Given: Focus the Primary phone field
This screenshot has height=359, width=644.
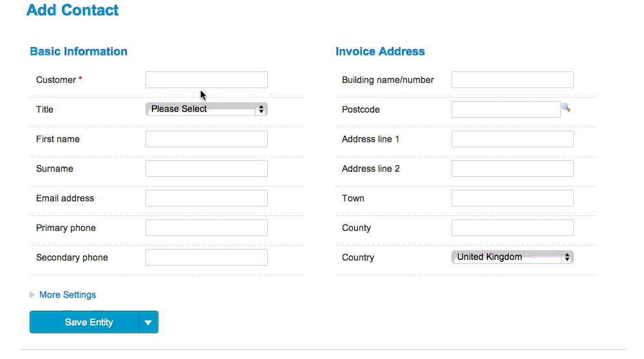Looking at the screenshot, I should coord(207,228).
